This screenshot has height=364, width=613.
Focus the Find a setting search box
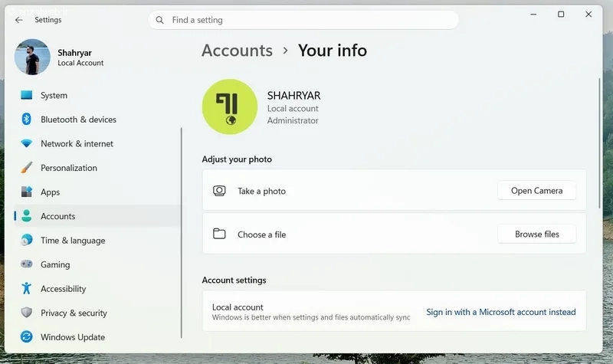[x=303, y=20]
